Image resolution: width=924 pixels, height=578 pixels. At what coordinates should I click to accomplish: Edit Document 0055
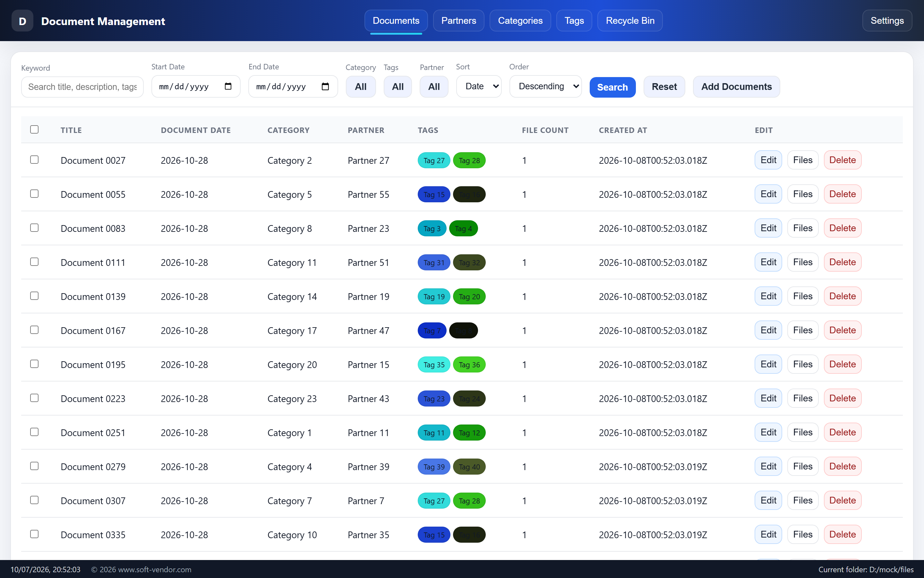768,194
